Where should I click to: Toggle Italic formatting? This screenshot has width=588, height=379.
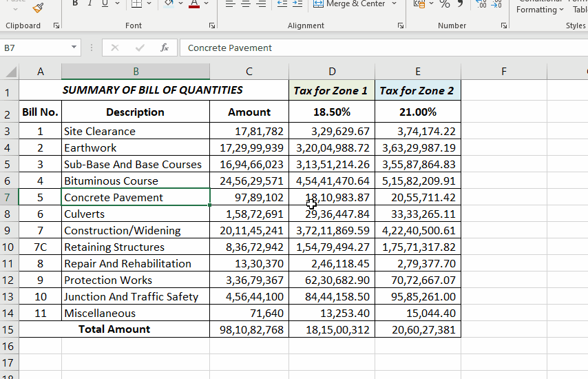[90, 3]
